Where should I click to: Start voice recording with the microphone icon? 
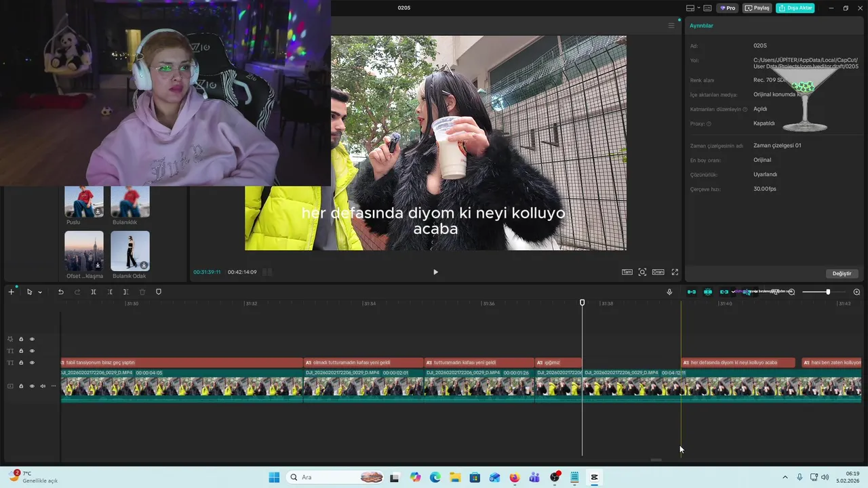coord(669,292)
